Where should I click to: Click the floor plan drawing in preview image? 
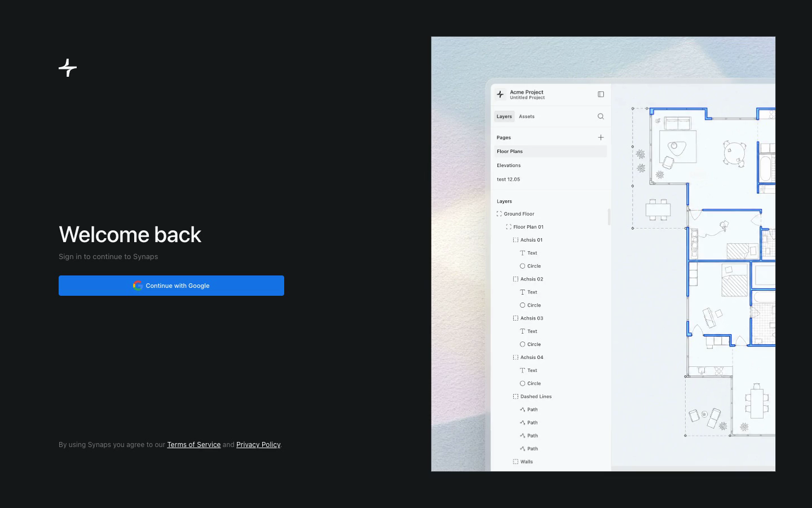pos(703,271)
